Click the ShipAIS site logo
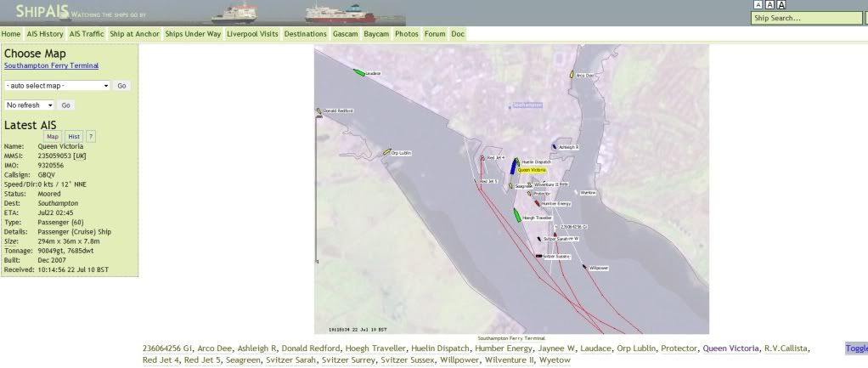The width and height of the screenshot is (868, 368). click(x=42, y=11)
